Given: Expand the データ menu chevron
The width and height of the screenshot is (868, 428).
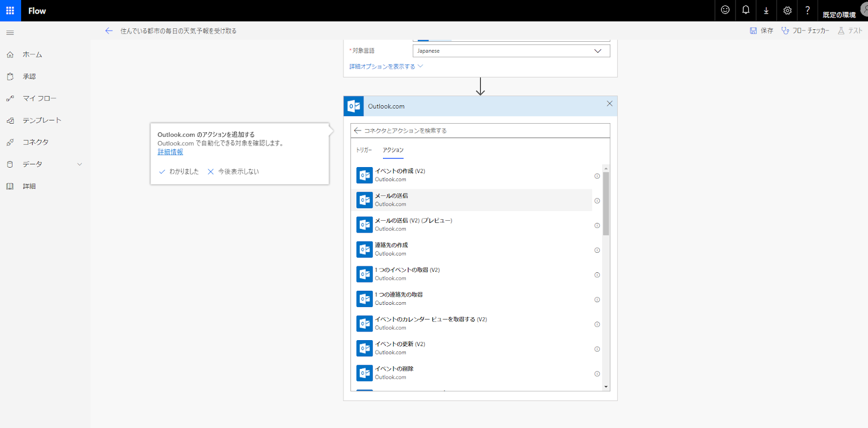Looking at the screenshot, I should pyautogui.click(x=80, y=164).
